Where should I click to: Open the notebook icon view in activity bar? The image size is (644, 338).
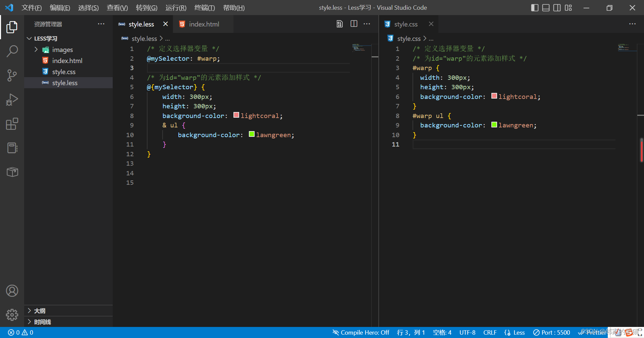click(12, 148)
